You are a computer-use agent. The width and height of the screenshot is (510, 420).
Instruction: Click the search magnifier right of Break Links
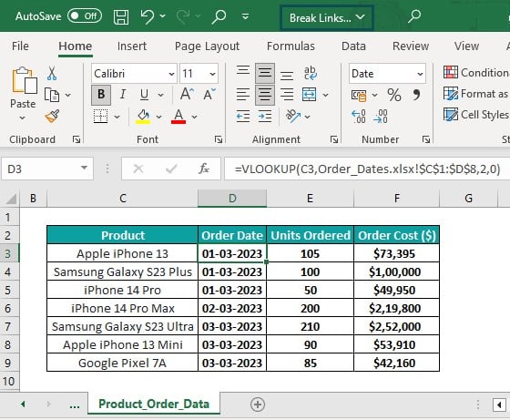[x=414, y=15]
